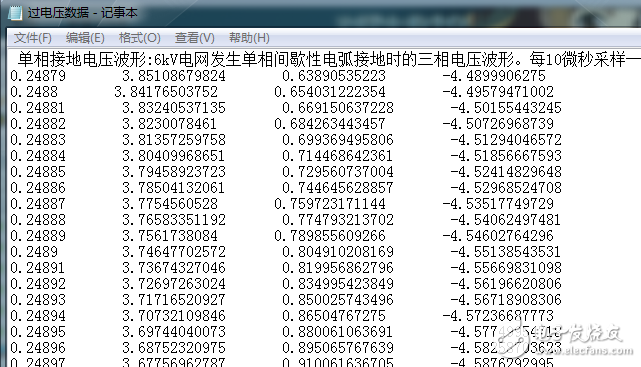Click the time value 0.24888
Image resolution: width=641 pixels, height=367 pixels.
[x=38, y=220]
